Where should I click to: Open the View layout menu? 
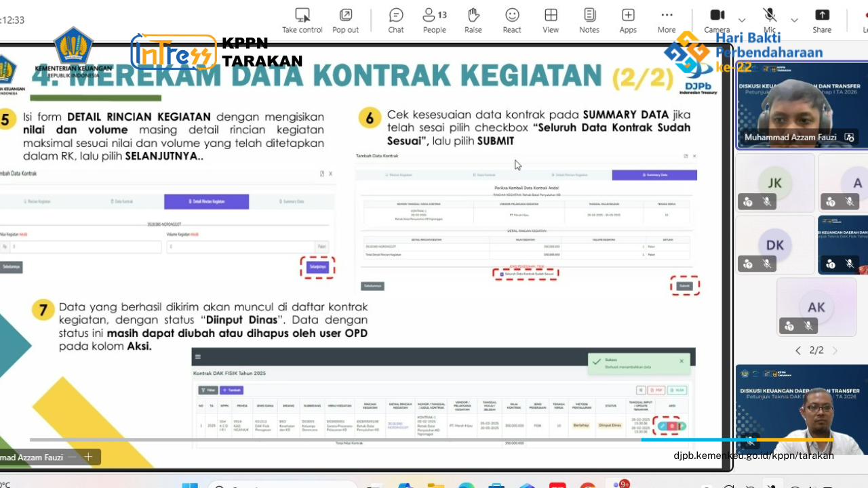pos(551,20)
